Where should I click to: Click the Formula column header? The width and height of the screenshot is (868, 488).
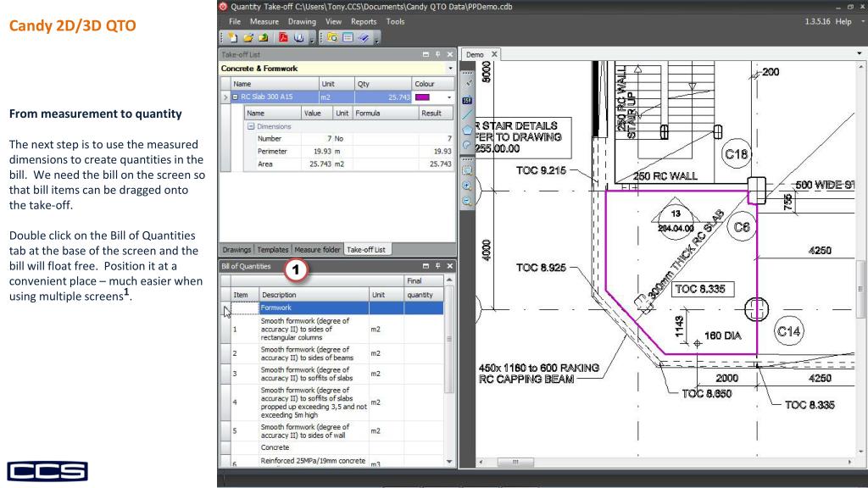tap(386, 114)
